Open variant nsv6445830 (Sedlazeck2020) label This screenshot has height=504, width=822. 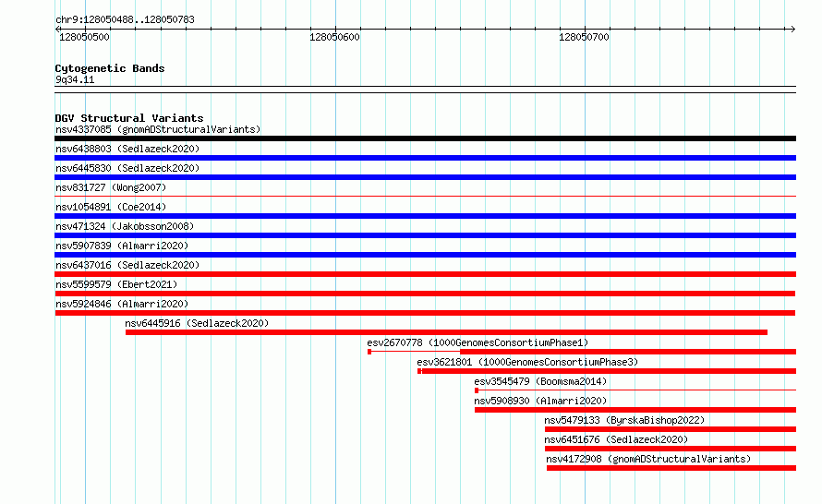(127, 168)
